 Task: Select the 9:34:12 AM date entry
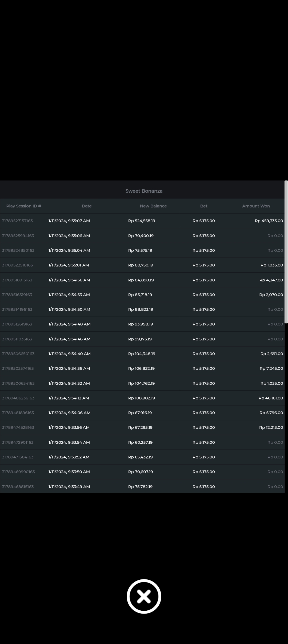tap(69, 398)
